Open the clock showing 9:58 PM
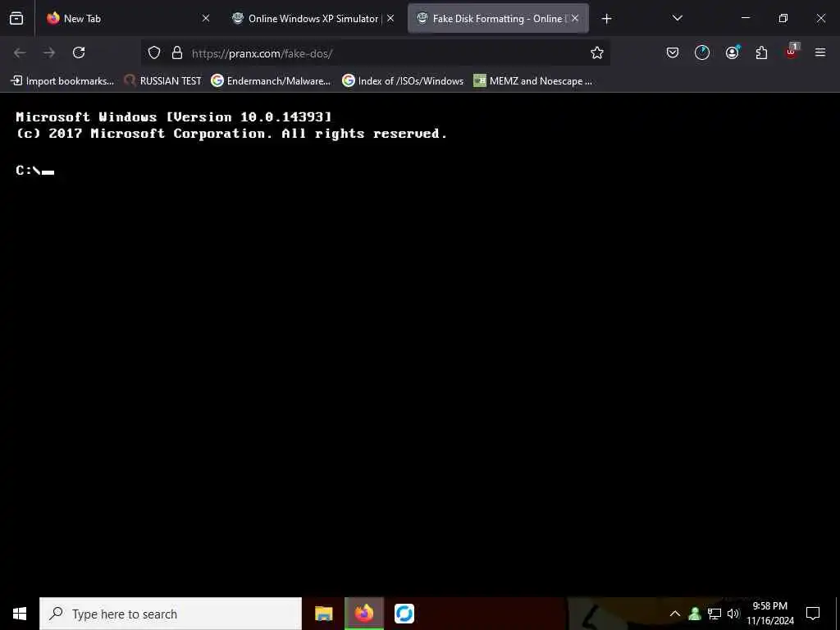840x630 pixels. [769, 614]
